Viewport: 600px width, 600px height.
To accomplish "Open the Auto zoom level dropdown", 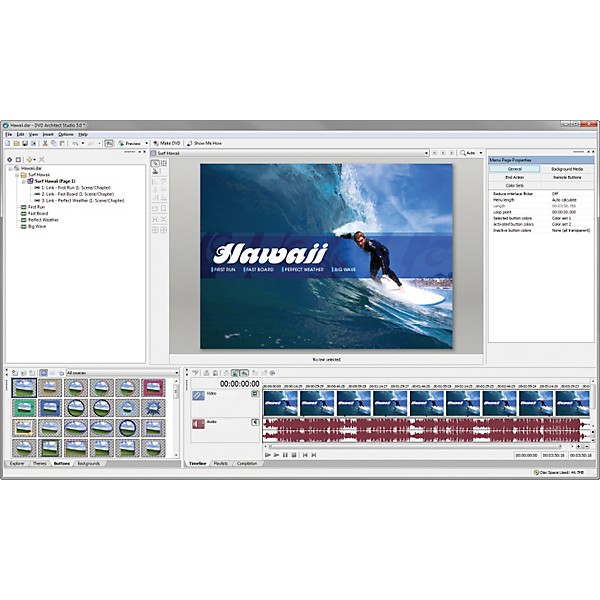I will tap(481, 153).
